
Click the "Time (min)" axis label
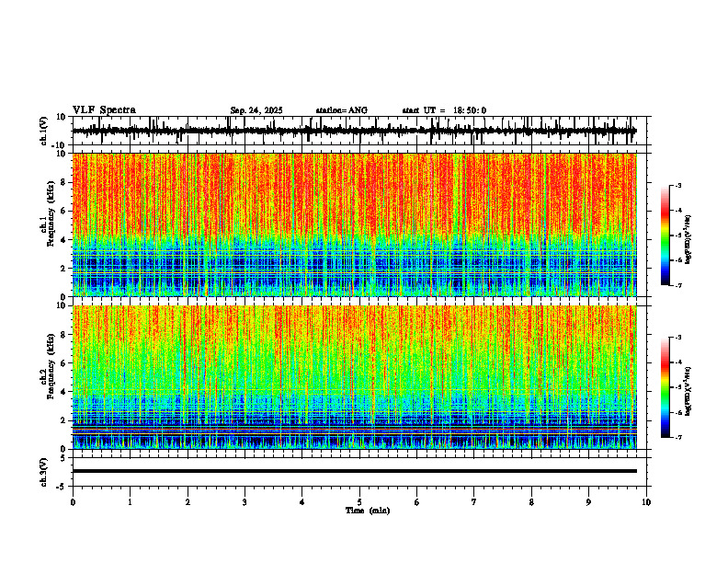pos(368,511)
